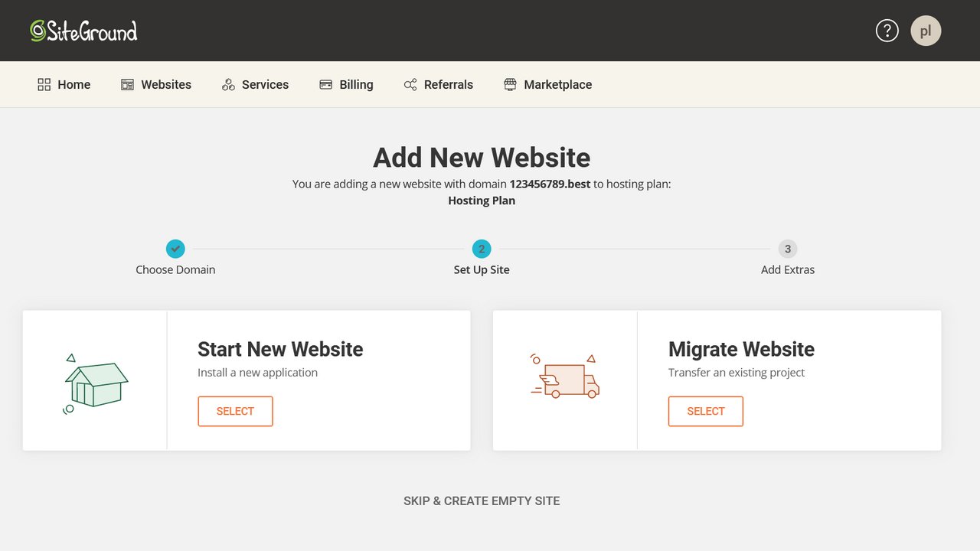Click the Marketplace storefront icon
Screen dimensions: 980x551
click(510, 85)
